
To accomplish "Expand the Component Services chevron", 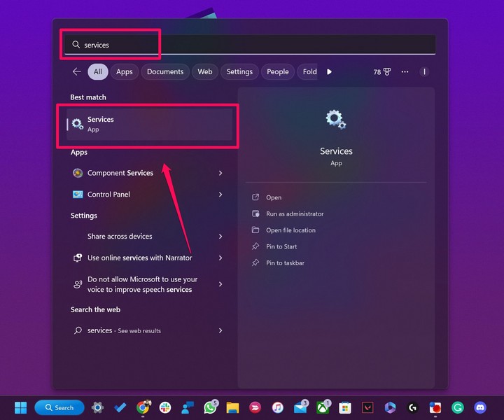I will pos(220,173).
